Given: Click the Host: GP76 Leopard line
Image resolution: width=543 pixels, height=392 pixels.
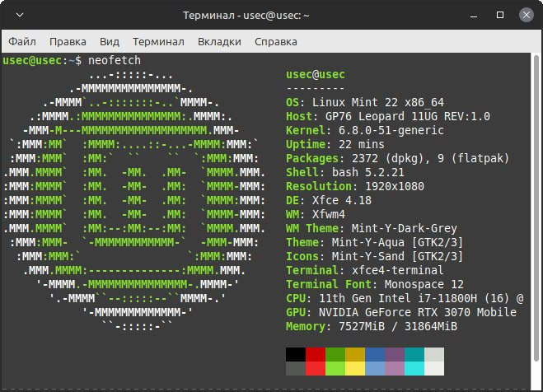Looking at the screenshot, I should [388, 116].
